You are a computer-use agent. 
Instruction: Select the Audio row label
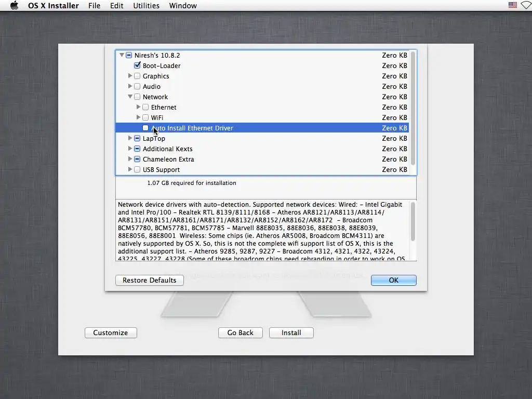[x=151, y=86]
